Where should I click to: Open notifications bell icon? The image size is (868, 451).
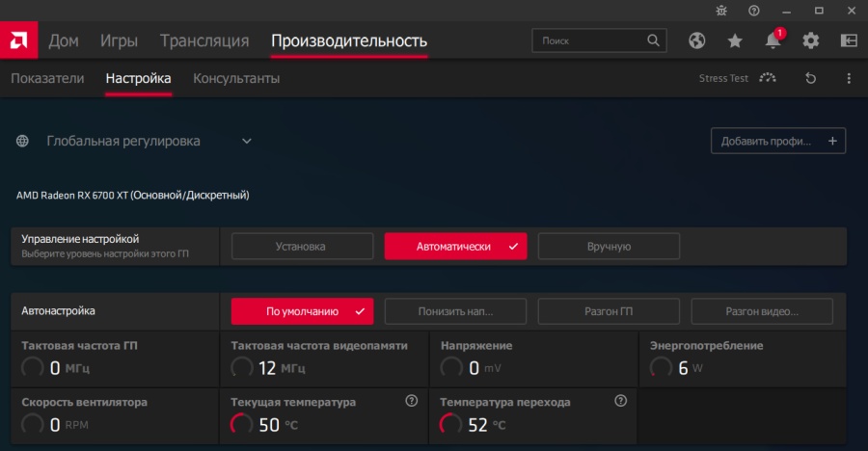[x=773, y=40]
